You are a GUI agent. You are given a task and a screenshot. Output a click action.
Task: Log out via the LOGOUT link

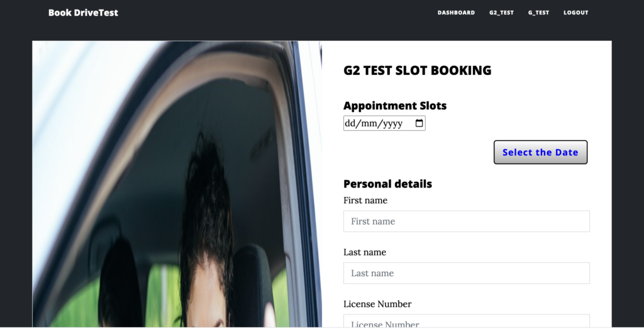click(x=576, y=13)
